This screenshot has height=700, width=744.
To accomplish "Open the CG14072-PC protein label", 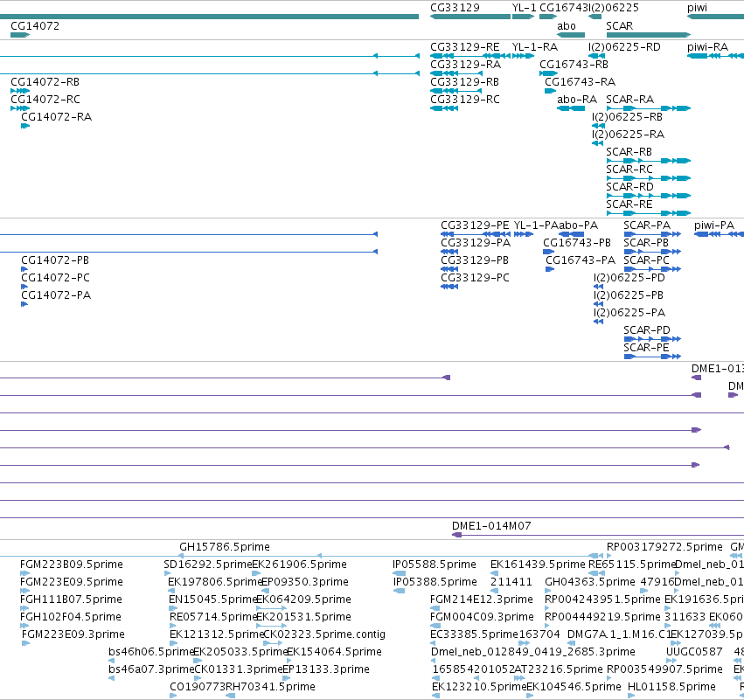I will click(x=55, y=278).
